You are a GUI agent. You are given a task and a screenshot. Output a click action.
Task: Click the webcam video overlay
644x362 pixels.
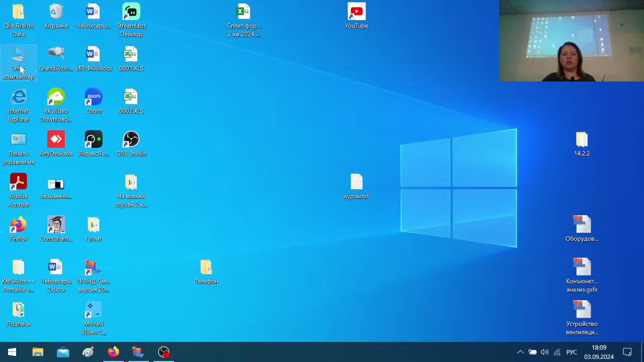click(572, 41)
